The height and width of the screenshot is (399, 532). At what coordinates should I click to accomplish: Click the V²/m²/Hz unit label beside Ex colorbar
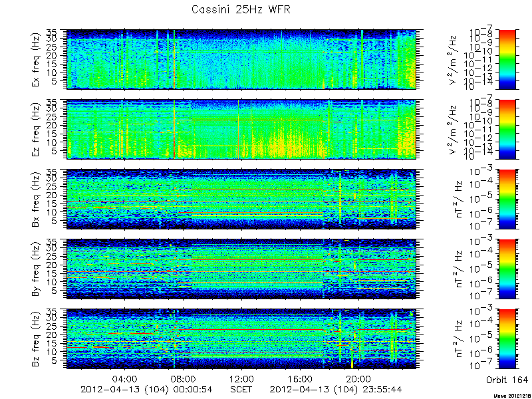[454, 60]
